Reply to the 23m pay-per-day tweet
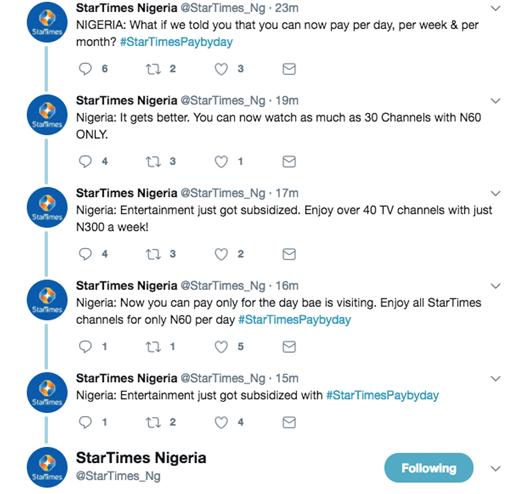Screen dimensions: 532x494 [85, 69]
